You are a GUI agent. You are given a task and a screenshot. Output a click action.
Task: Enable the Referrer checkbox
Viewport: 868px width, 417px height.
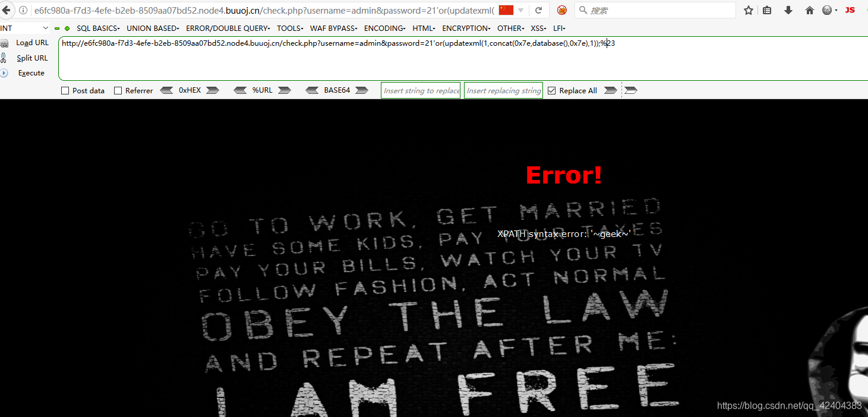tap(118, 91)
